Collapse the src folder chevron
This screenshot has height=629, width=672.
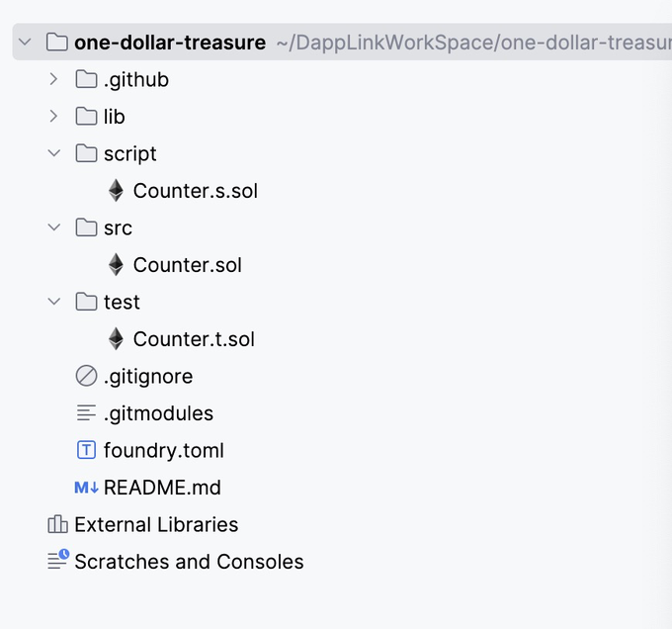54,227
